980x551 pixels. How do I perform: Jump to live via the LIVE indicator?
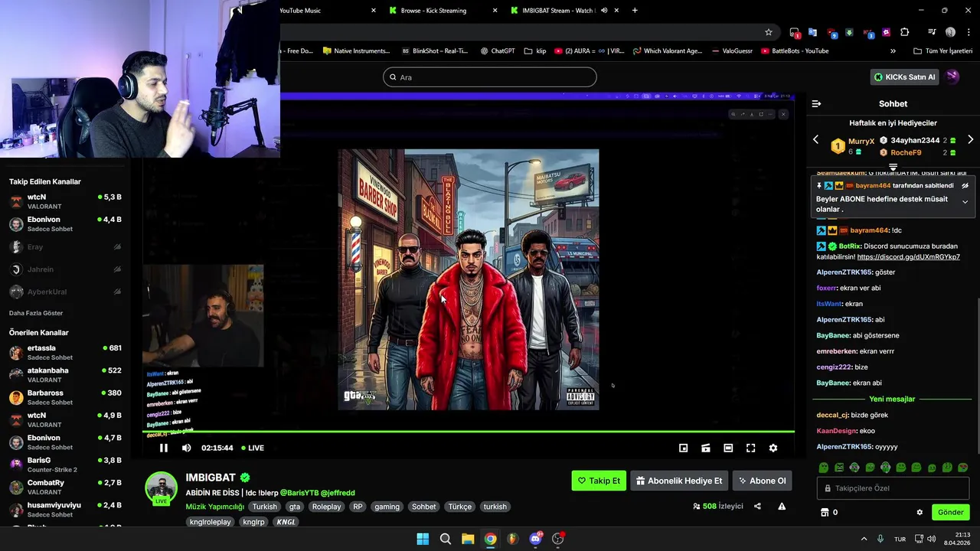[x=253, y=448]
